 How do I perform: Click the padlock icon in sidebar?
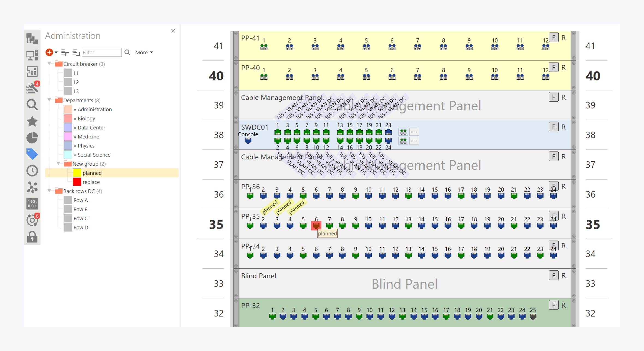(x=32, y=237)
